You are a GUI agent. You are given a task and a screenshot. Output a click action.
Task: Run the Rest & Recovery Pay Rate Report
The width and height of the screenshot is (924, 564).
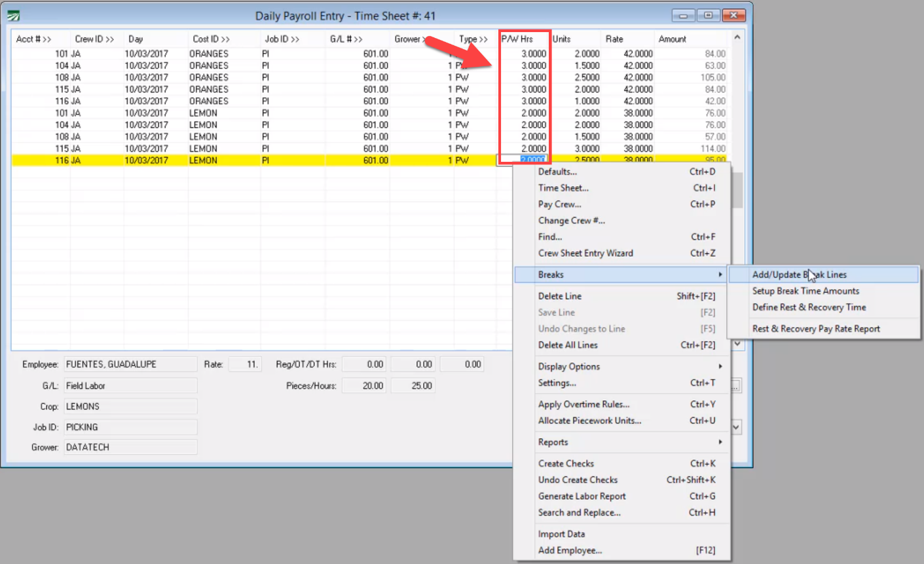pyautogui.click(x=816, y=329)
